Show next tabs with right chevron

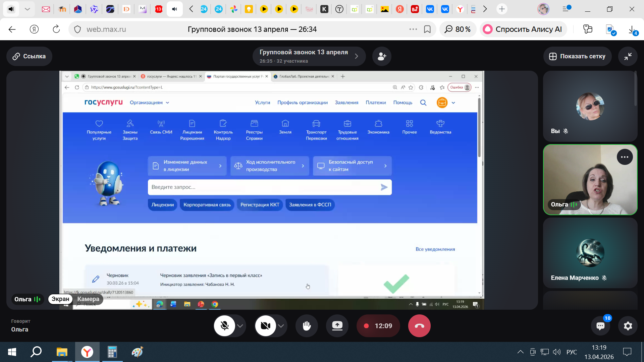(485, 9)
